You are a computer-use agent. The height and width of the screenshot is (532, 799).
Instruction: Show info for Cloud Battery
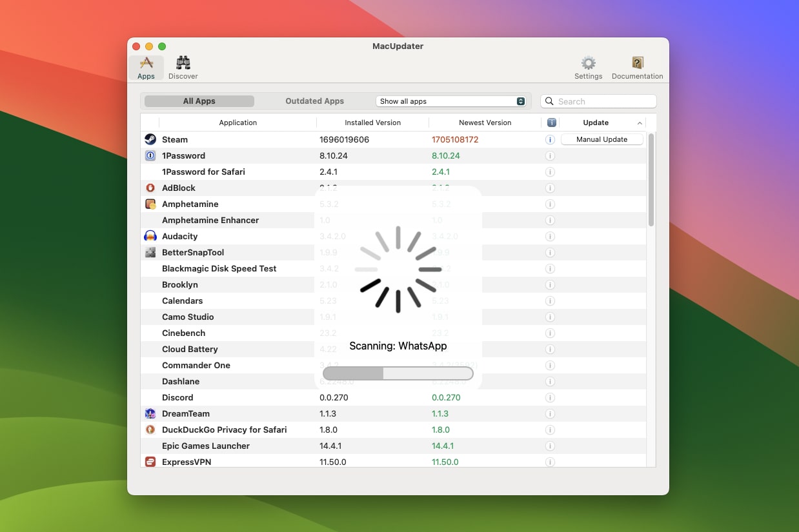tap(551, 349)
